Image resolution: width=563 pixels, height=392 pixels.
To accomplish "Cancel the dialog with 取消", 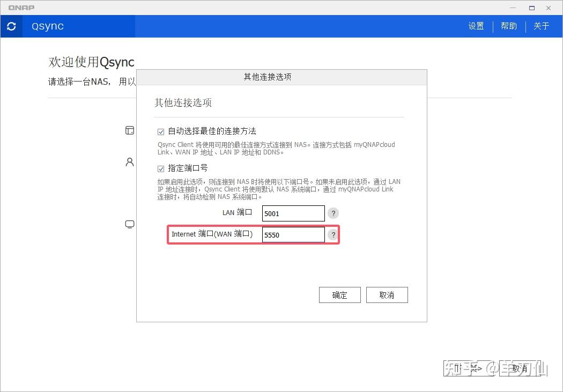I will [x=387, y=295].
